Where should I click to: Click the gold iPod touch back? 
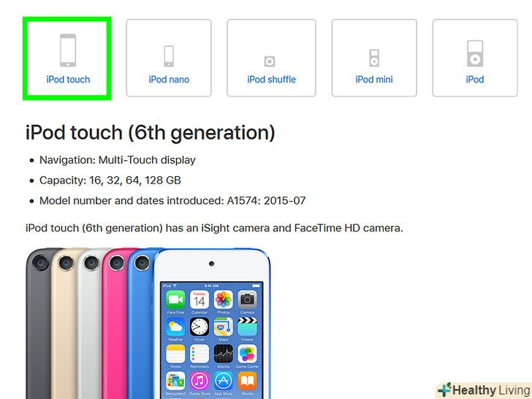[x=64, y=322]
